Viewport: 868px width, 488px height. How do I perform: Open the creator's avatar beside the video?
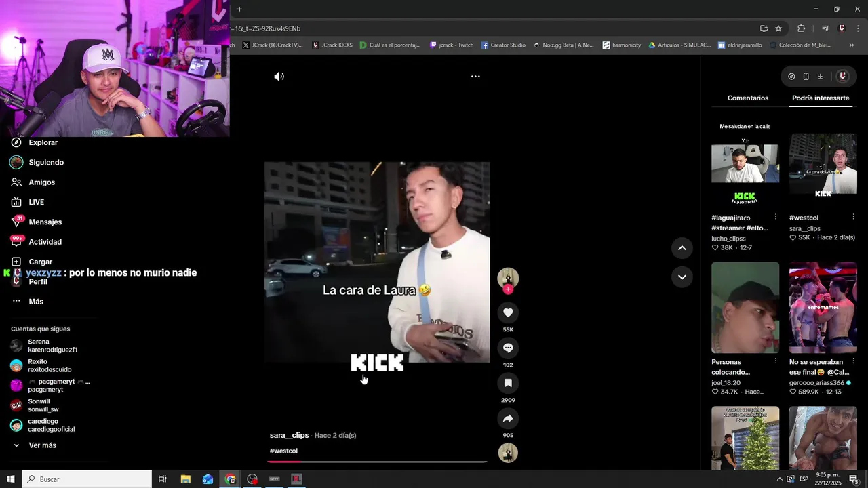click(x=508, y=278)
